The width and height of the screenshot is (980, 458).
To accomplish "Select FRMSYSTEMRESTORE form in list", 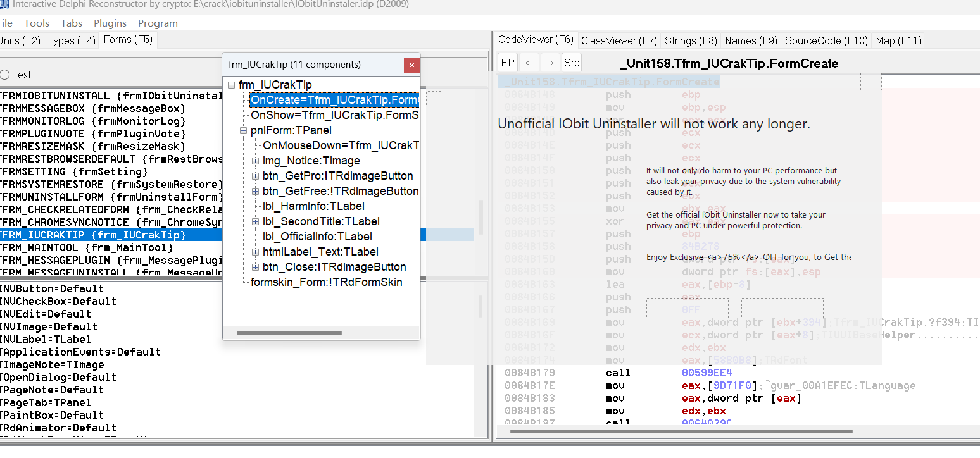I will pos(111,184).
